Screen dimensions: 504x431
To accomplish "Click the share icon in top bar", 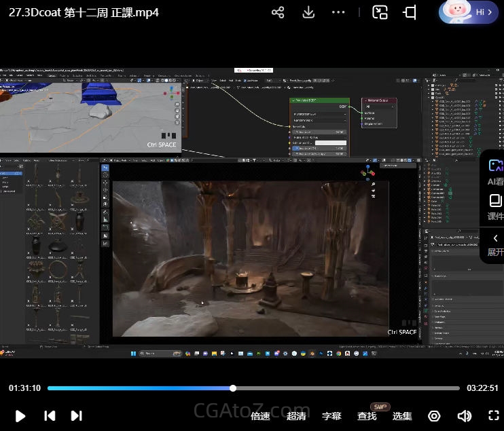I will pyautogui.click(x=278, y=12).
